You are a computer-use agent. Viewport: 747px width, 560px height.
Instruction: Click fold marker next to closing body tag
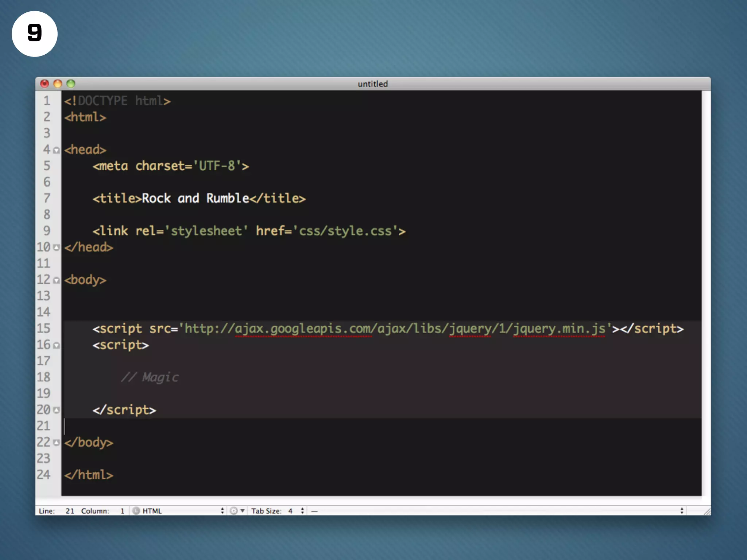[56, 443]
